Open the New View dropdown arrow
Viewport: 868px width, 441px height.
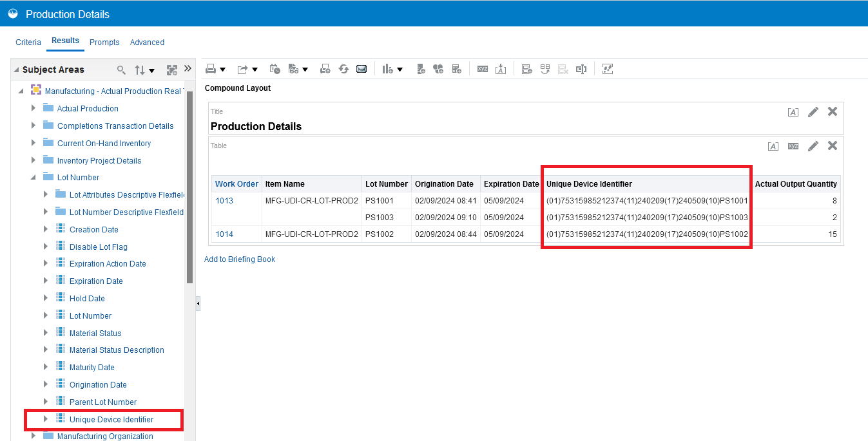tap(400, 68)
